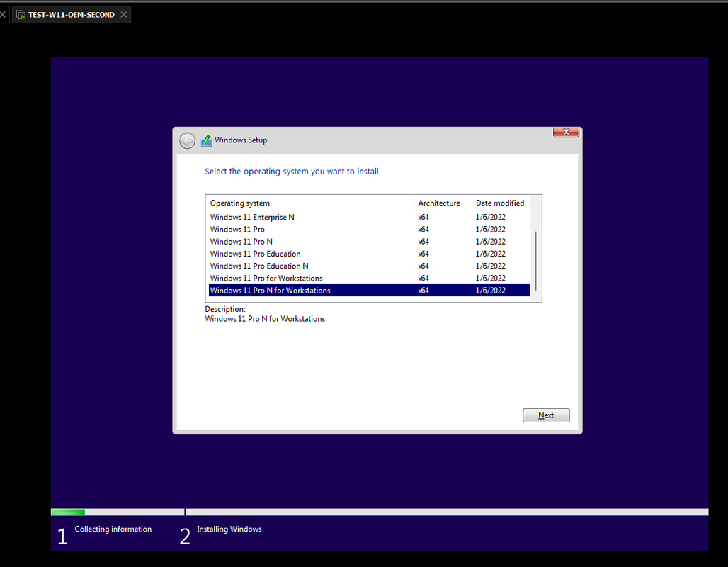Select the Windows 11 Pro row
Viewport: 728px width, 567px height.
pos(369,229)
